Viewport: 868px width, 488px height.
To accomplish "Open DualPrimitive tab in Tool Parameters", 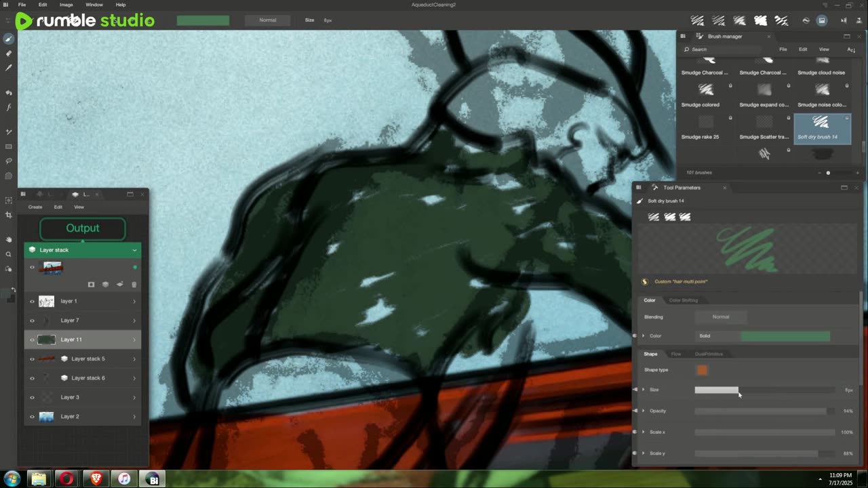I will pos(709,354).
